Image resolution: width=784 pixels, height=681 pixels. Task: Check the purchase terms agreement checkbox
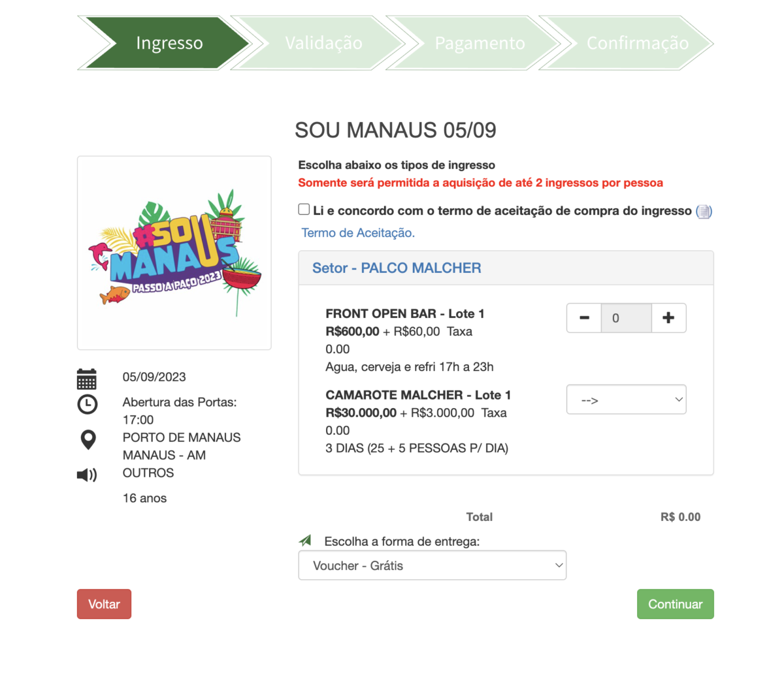(304, 210)
